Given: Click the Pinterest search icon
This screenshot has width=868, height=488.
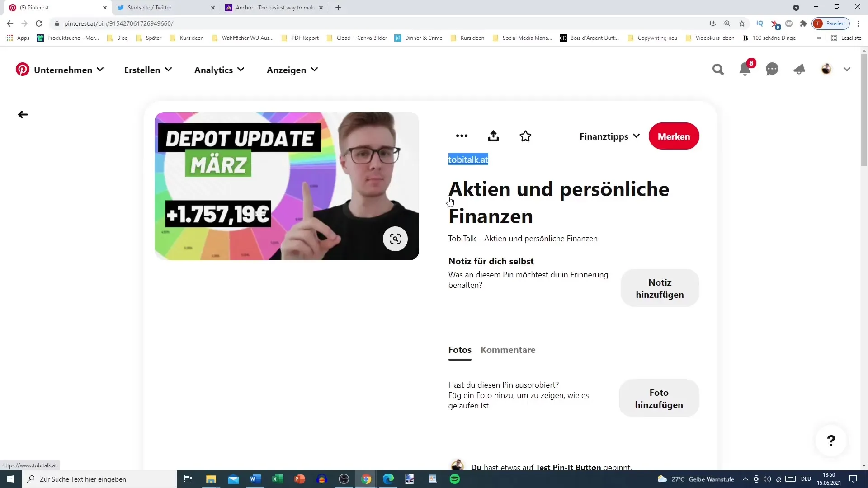Looking at the screenshot, I should click(x=718, y=70).
